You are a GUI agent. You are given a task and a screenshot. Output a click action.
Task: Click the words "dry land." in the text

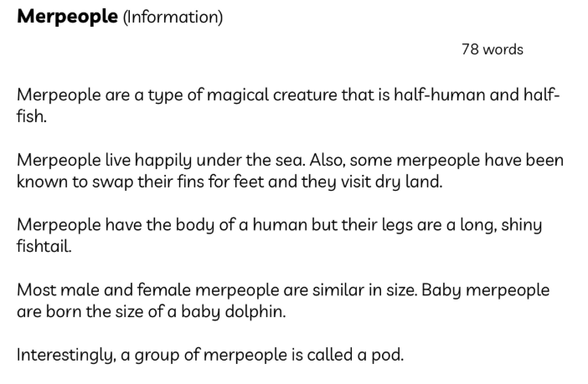pyautogui.click(x=410, y=180)
